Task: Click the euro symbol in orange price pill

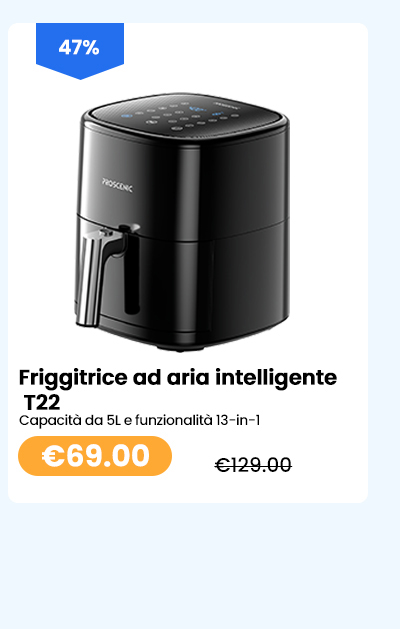Action: 53,456
